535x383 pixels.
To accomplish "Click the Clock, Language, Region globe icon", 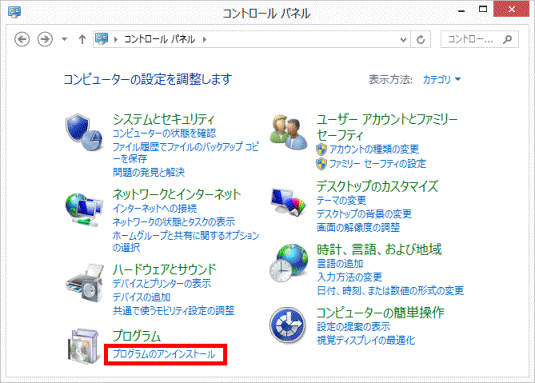I will pos(289,263).
